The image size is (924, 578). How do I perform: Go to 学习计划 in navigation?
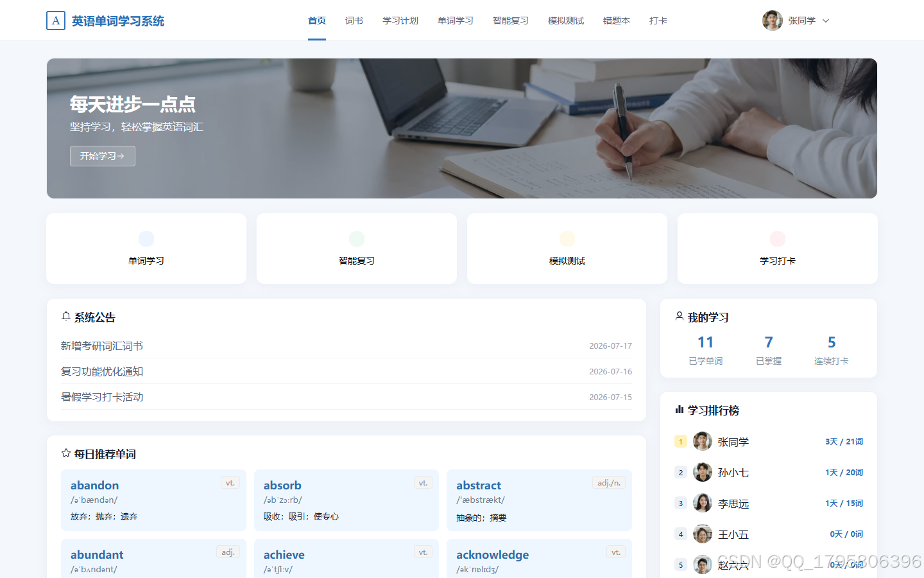point(400,21)
